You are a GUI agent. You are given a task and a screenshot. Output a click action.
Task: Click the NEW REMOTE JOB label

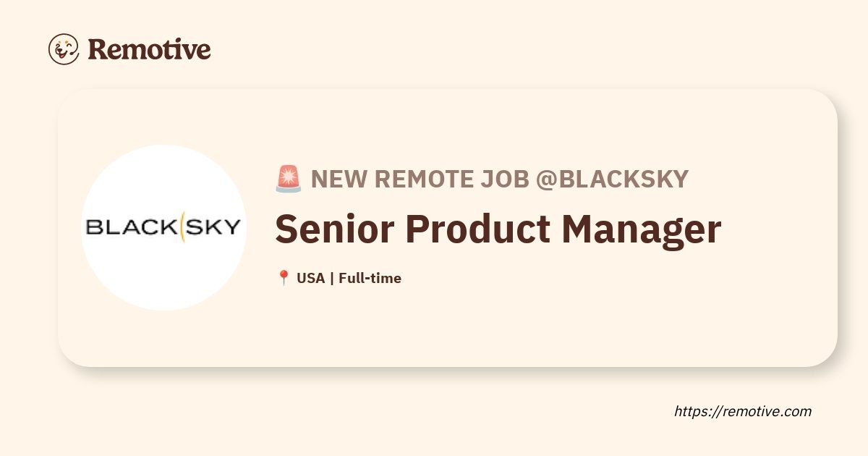coord(420,179)
